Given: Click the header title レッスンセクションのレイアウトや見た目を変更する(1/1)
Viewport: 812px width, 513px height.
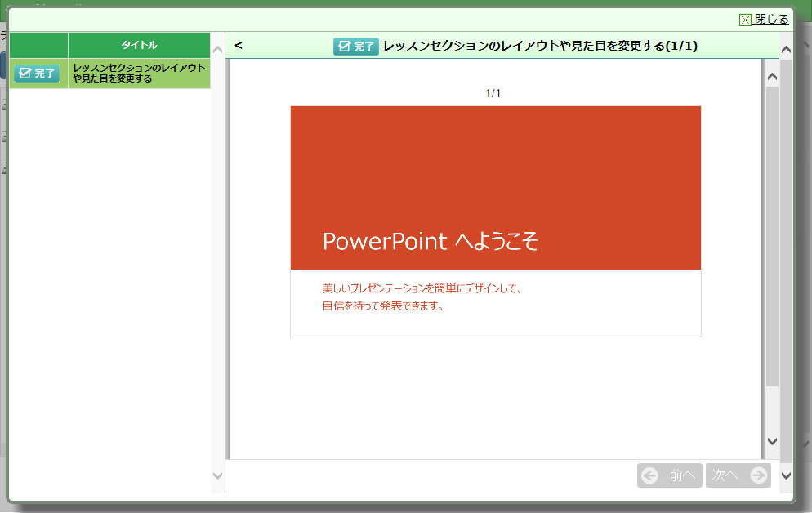Looking at the screenshot, I should pyautogui.click(x=540, y=46).
